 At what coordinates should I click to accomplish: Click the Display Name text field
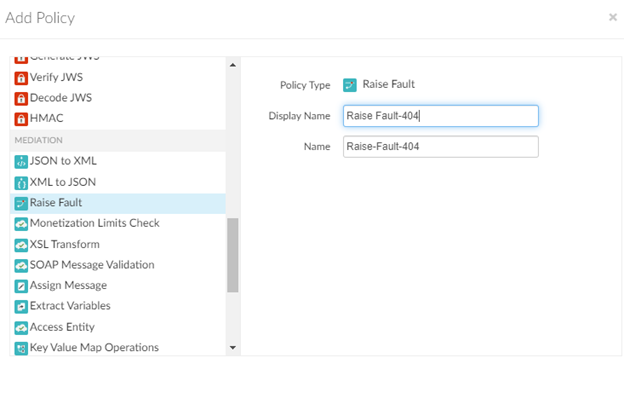[x=440, y=116]
